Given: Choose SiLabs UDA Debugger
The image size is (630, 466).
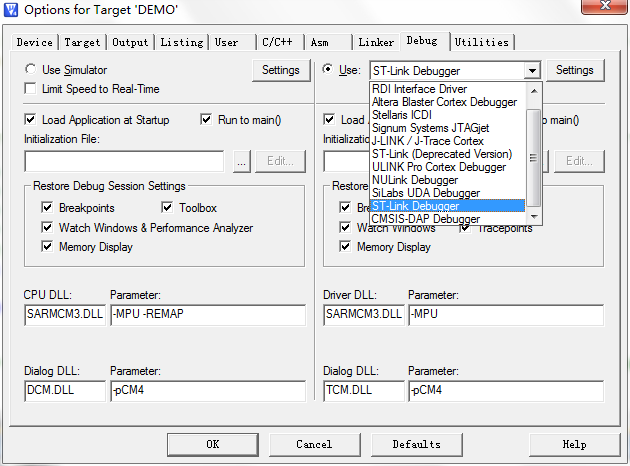Looking at the screenshot, I should 447,193.
